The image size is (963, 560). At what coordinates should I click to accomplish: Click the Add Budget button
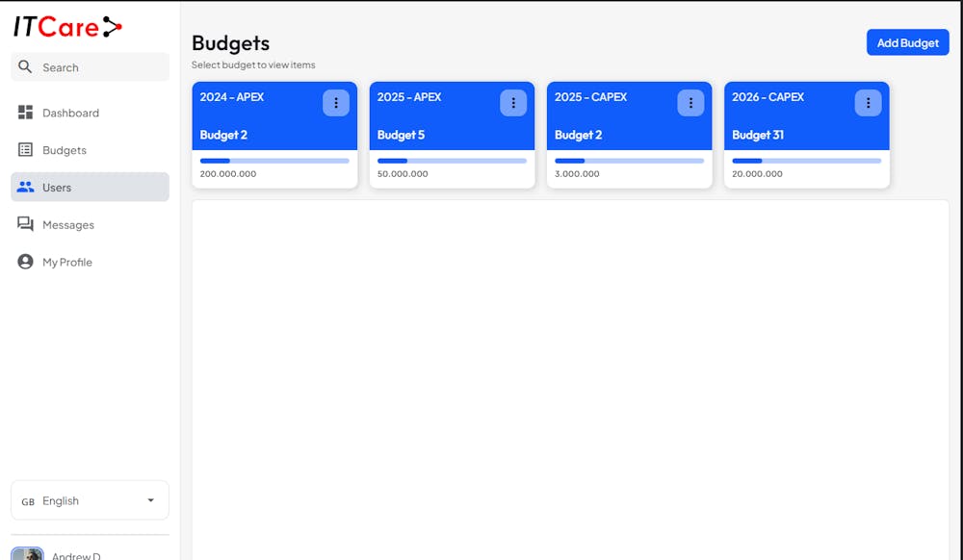(x=908, y=42)
